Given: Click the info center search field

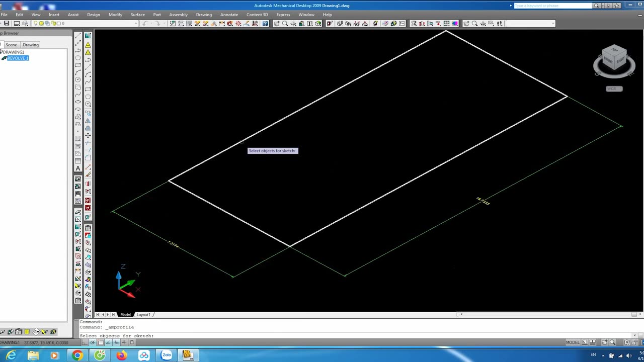Looking at the screenshot, I should 552,6.
